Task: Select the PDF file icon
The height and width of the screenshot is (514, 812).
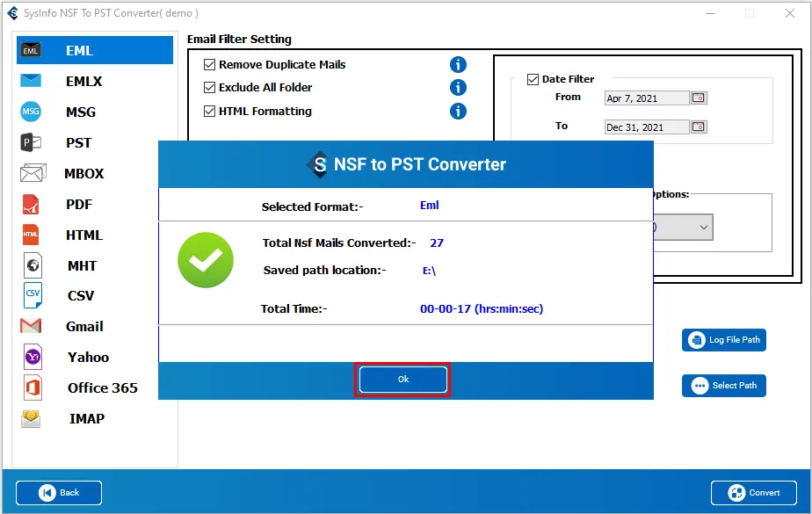Action: click(31, 204)
